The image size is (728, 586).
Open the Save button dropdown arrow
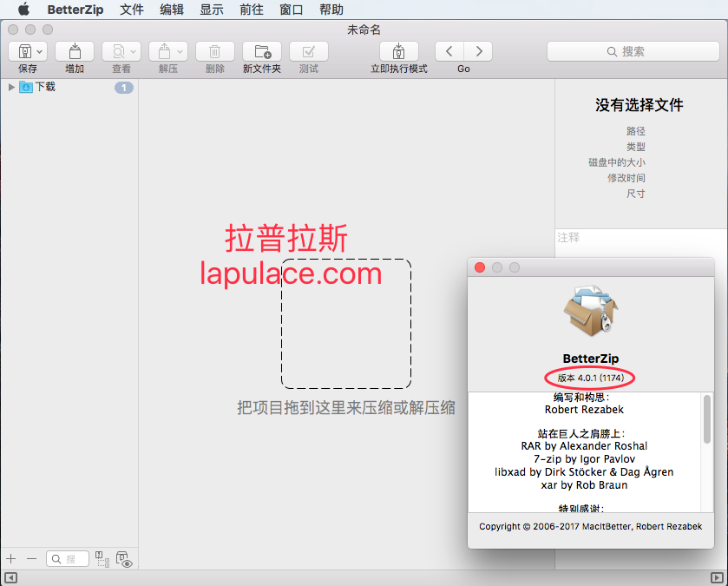[x=39, y=51]
